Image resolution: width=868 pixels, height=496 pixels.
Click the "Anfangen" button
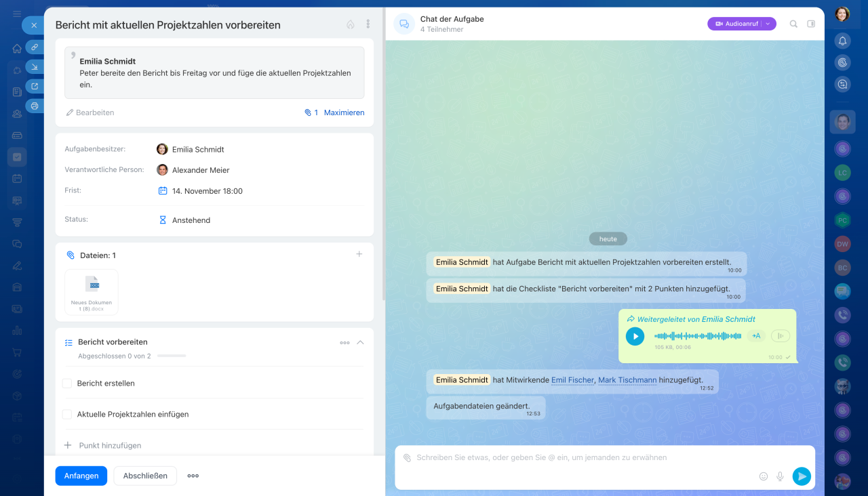(x=81, y=476)
